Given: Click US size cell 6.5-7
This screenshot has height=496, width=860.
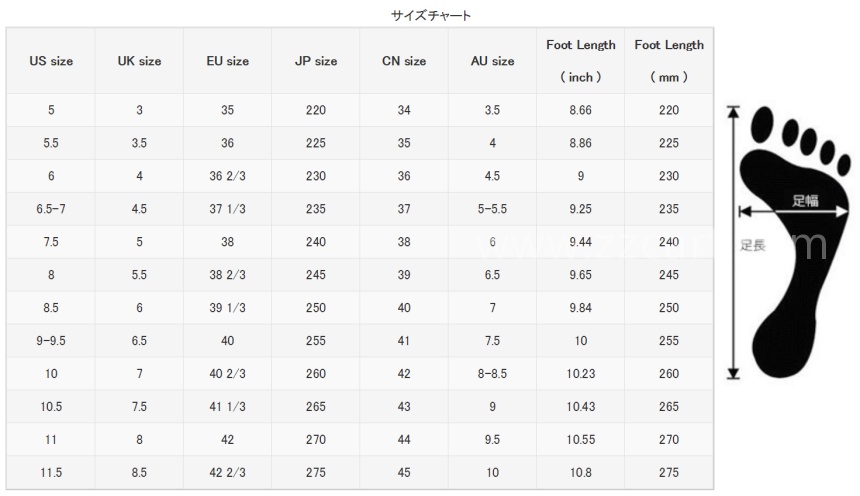Looking at the screenshot, I should click(x=51, y=209).
